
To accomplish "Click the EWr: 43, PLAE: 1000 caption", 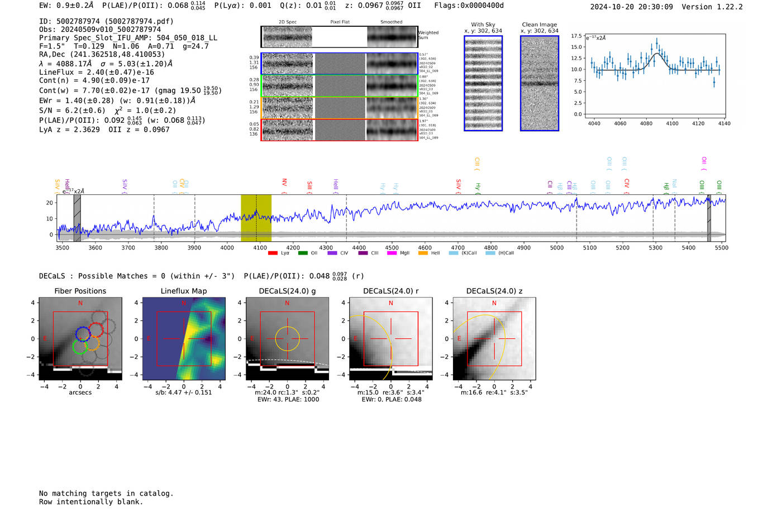I will pyautogui.click(x=288, y=400).
